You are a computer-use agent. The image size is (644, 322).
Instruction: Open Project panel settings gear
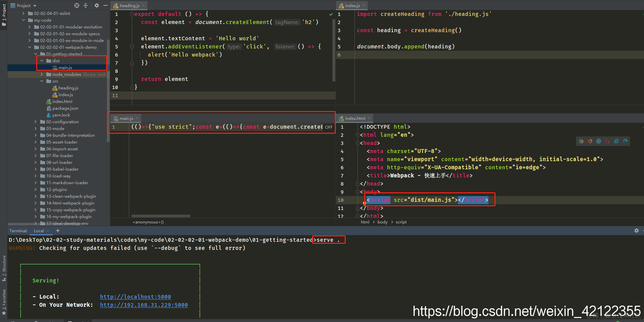pos(97,5)
